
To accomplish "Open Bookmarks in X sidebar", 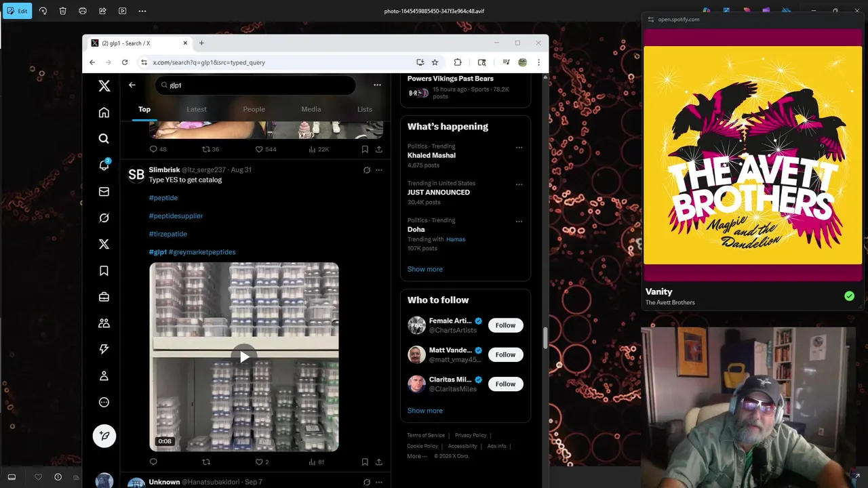I will (104, 270).
